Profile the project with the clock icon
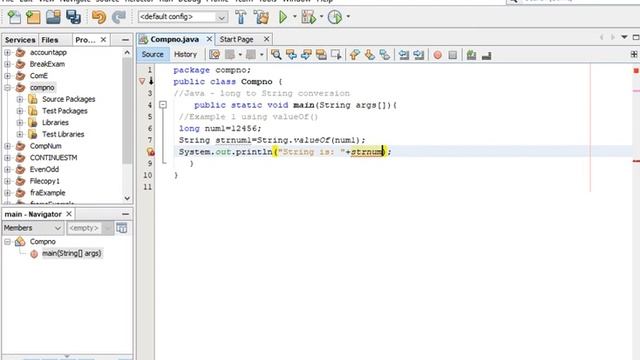 tap(335, 17)
